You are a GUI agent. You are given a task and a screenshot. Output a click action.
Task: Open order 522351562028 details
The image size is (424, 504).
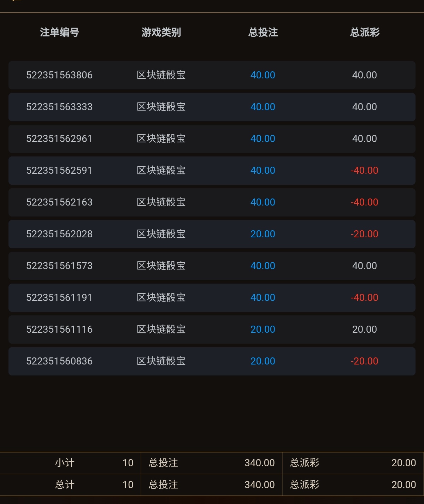pos(59,234)
